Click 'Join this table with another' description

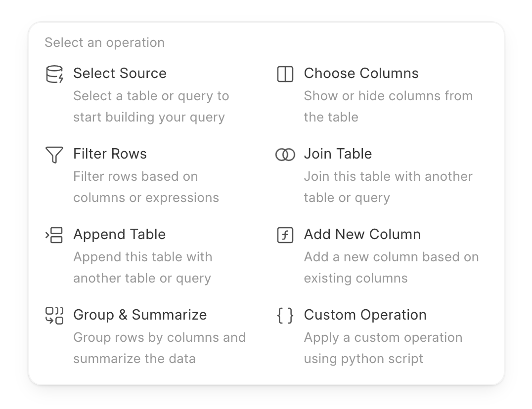pos(388,176)
